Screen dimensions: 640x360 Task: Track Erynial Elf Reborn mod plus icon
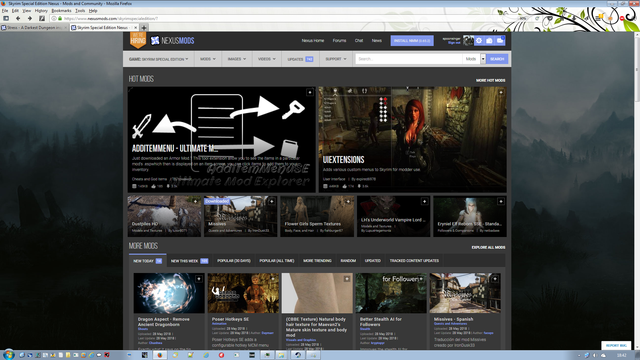coord(501,201)
